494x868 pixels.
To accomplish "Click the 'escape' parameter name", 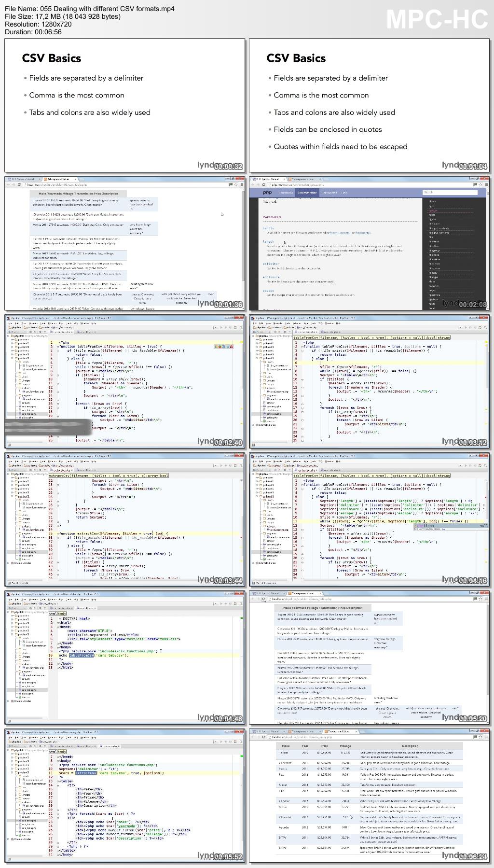I will coord(268,291).
